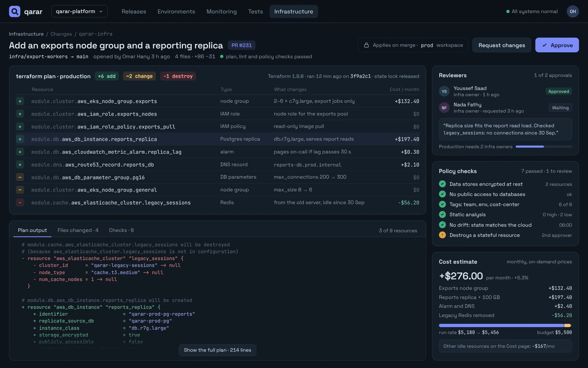Click the YS avatar of Youssef Saad
This screenshot has width=588, height=368.
[444, 91]
